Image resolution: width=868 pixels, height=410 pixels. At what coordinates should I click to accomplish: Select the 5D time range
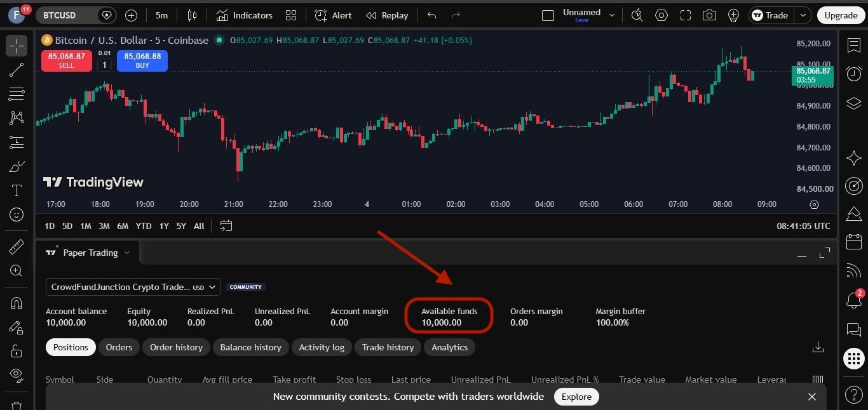(67, 226)
